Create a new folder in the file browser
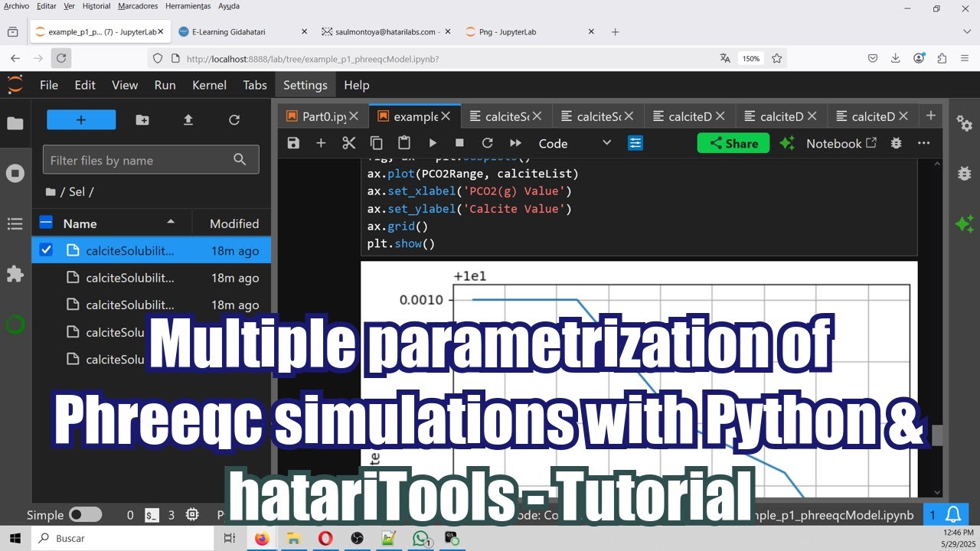This screenshot has width=980, height=551. coord(142,120)
